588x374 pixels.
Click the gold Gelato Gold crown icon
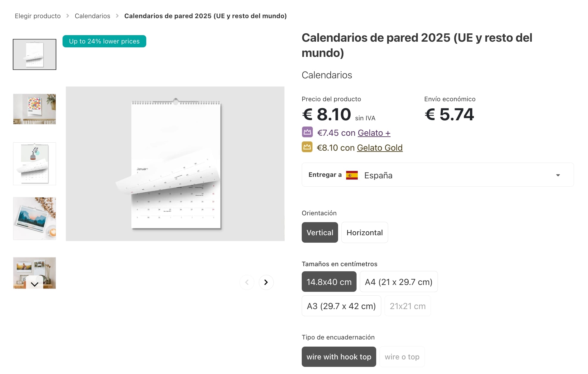[307, 147]
